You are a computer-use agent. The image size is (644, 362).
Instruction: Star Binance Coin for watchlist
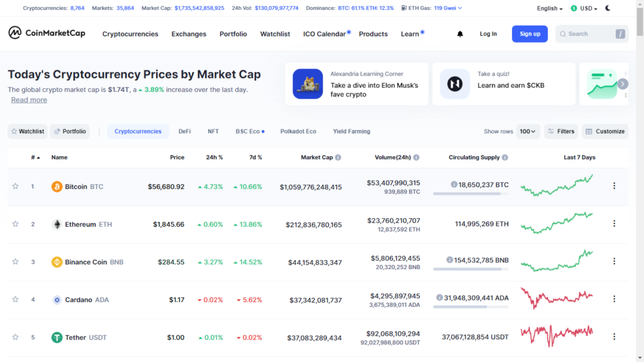(15, 262)
